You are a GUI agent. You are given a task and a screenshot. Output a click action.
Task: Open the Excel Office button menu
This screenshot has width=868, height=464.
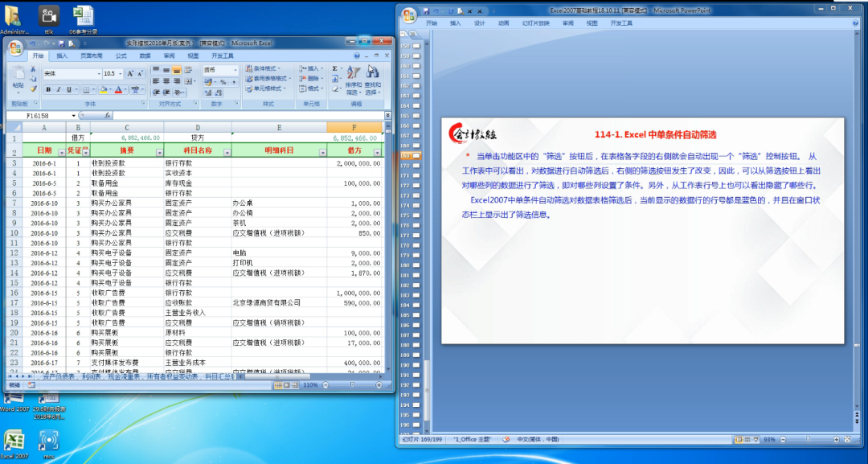15,47
